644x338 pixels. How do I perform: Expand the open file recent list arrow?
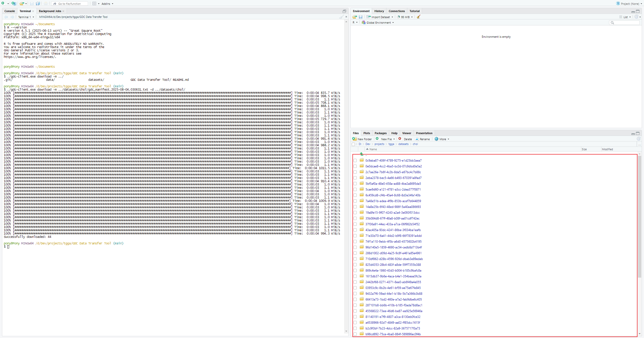(26, 4)
